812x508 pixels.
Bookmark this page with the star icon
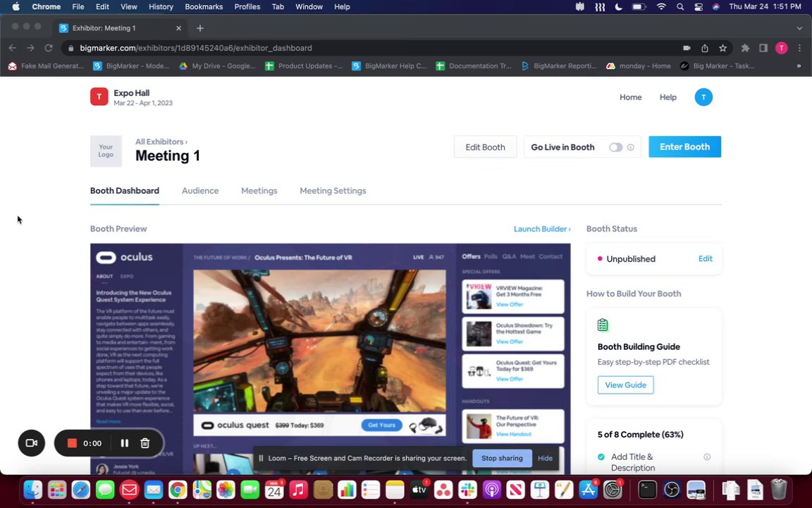[x=722, y=48]
